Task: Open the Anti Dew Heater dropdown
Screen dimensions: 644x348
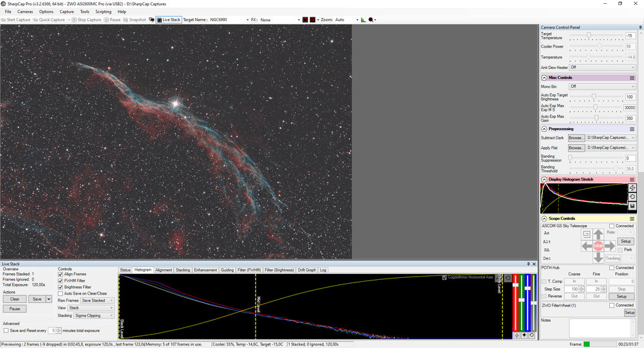Action: click(x=602, y=68)
